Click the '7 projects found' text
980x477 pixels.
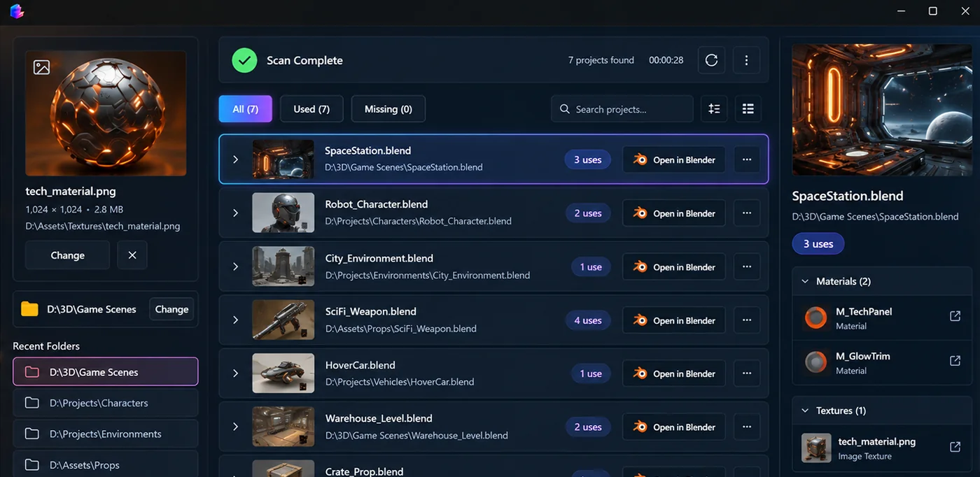tap(601, 60)
